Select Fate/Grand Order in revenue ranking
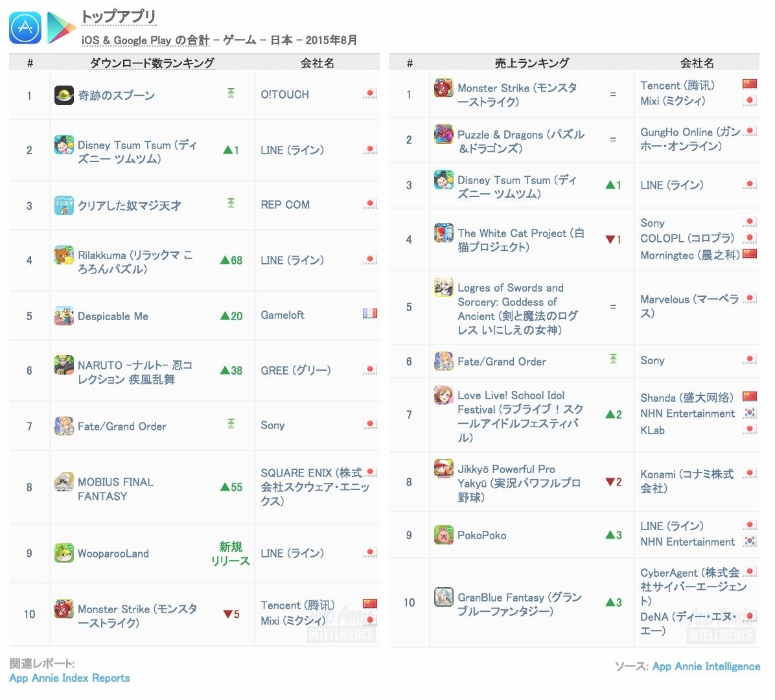This screenshot has height=700, width=775. (502, 362)
